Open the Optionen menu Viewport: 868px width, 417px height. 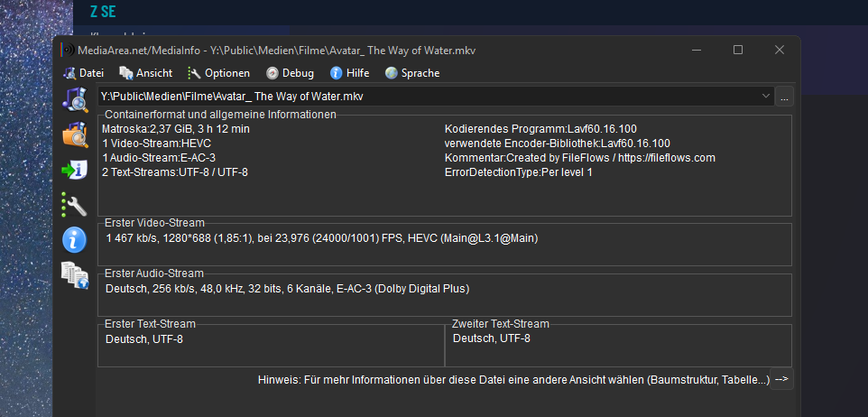coord(218,73)
